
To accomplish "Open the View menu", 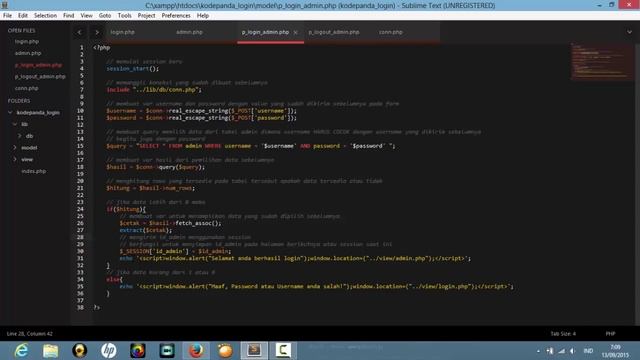I will tap(87, 16).
